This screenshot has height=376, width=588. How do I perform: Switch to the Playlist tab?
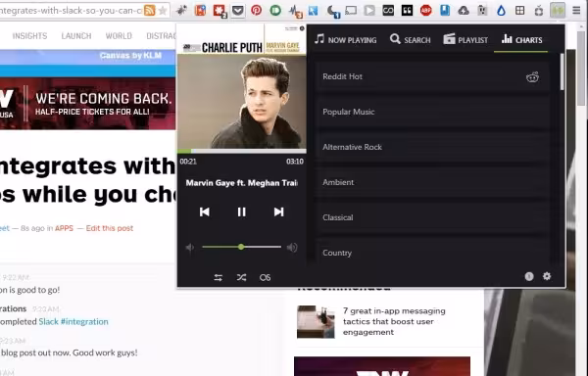pos(465,39)
